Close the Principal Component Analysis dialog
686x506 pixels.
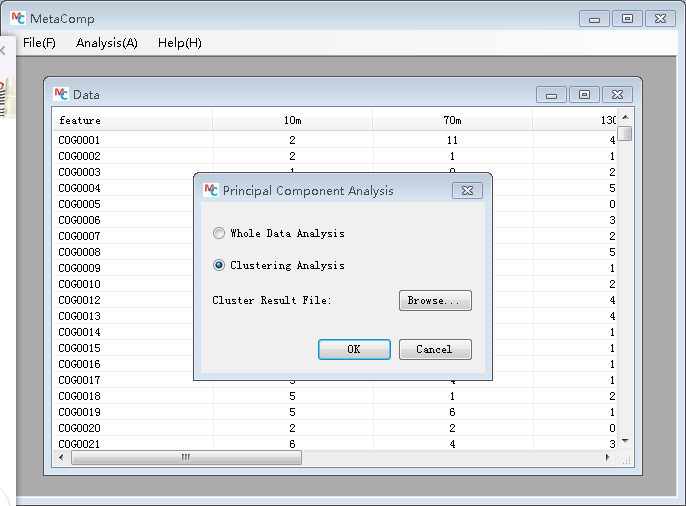467,190
